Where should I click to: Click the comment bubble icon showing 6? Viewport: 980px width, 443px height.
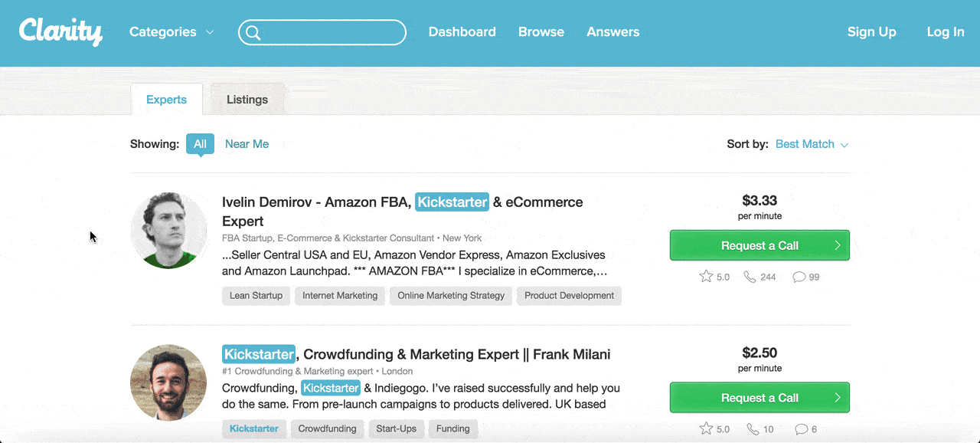pyautogui.click(x=801, y=428)
